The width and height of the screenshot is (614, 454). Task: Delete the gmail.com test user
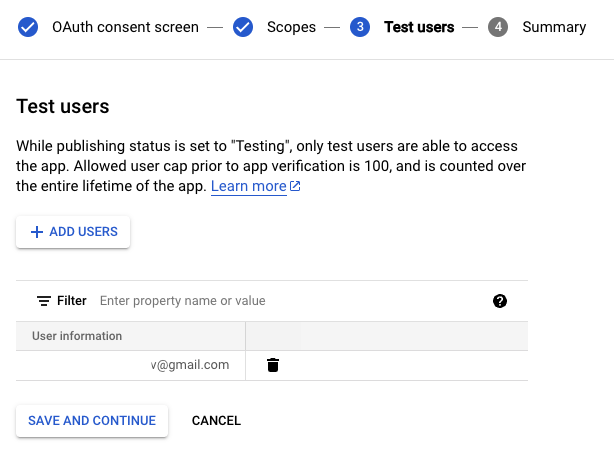coord(273,365)
